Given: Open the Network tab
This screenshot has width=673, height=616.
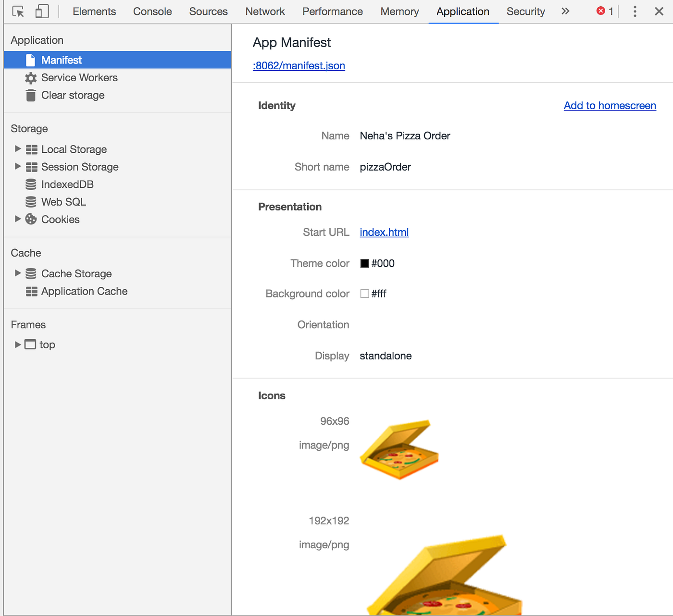Looking at the screenshot, I should tap(265, 12).
